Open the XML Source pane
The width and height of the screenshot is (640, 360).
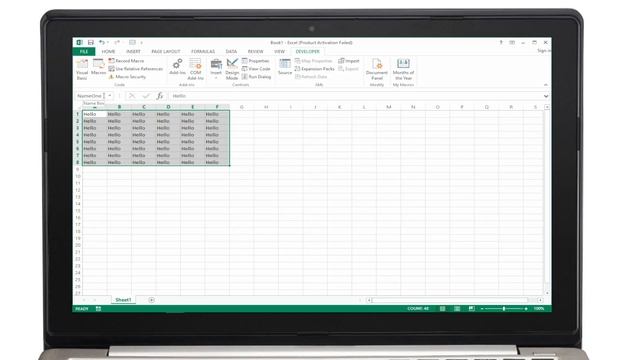pyautogui.click(x=285, y=67)
